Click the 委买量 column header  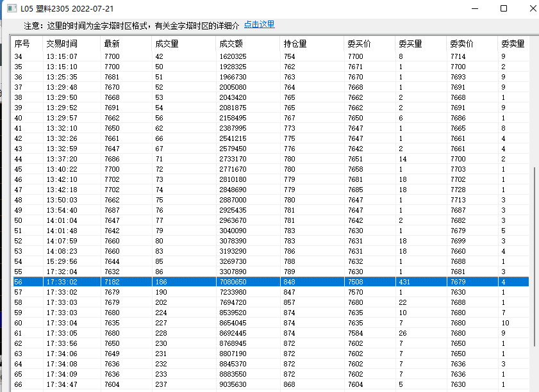[420, 44]
